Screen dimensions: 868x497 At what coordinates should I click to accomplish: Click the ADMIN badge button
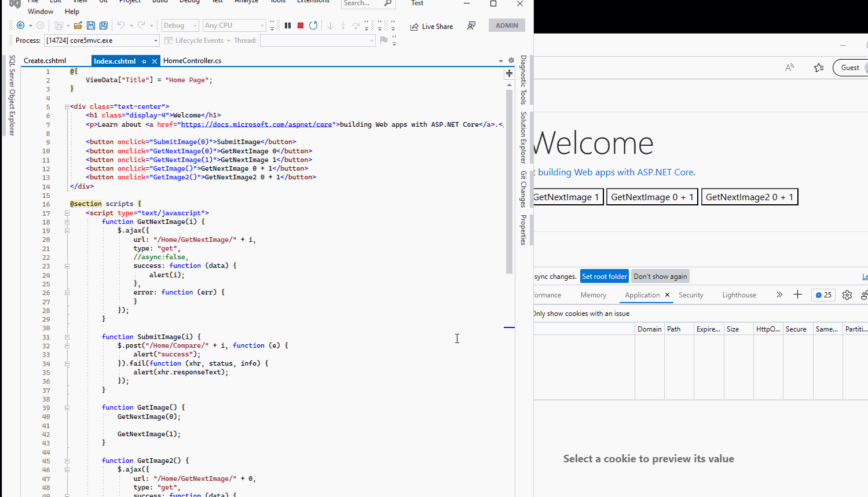point(507,25)
